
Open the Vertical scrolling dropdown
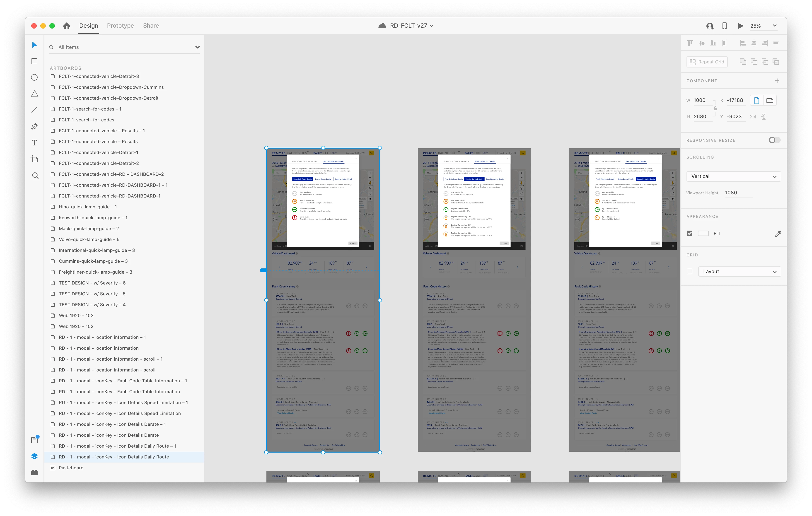coord(733,176)
